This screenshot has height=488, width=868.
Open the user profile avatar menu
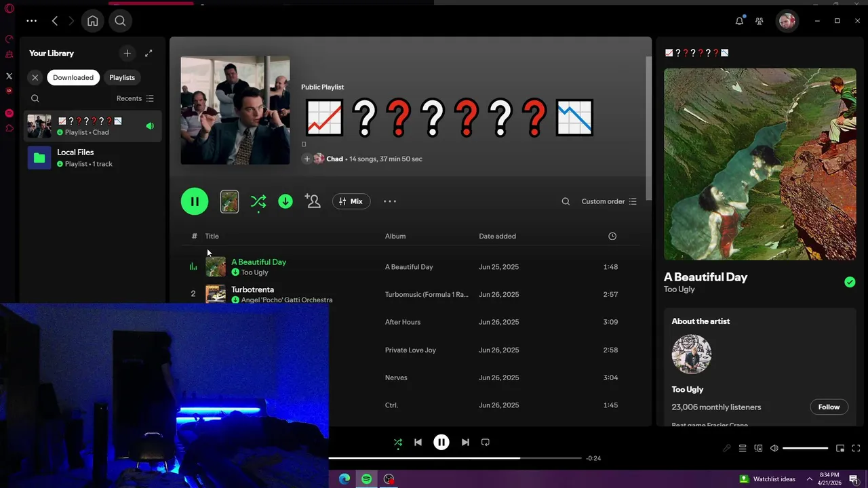tap(787, 21)
